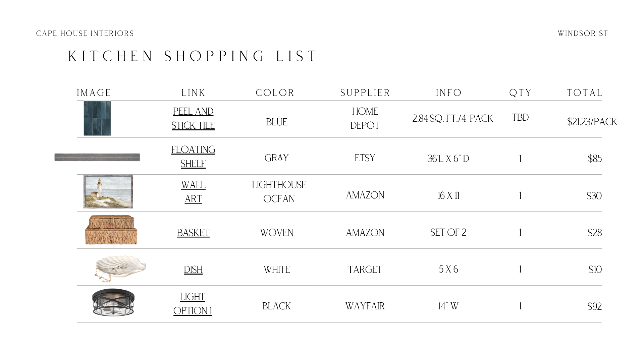This screenshot has width=644, height=362.
Task: Open the Basket product link
Action: coord(193,233)
